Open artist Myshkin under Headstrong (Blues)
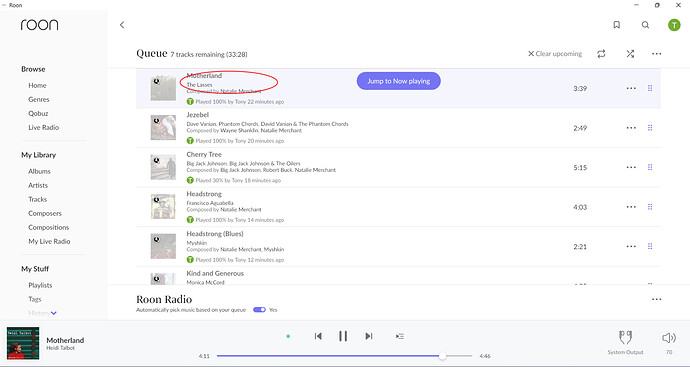This screenshot has height=367, width=690. [196, 243]
